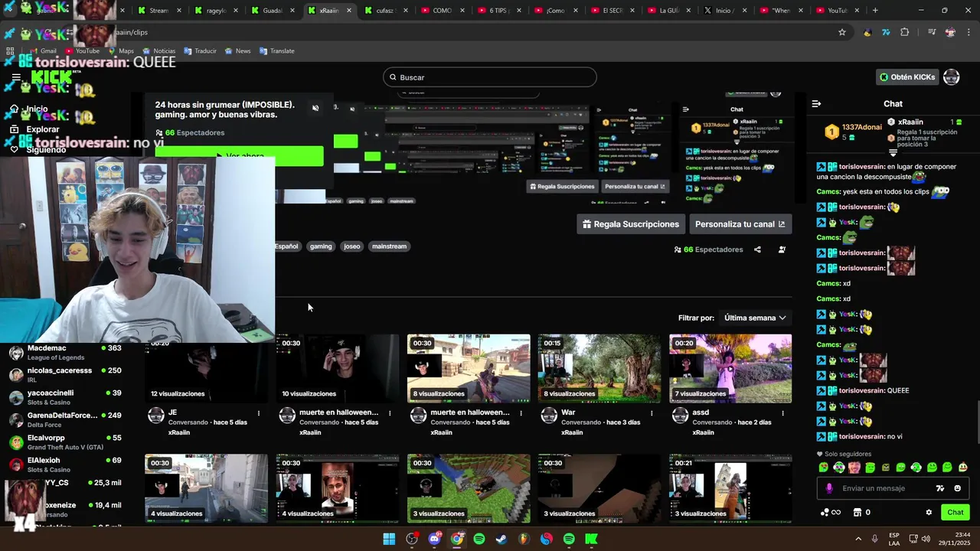Open the 7TV extension in Chrome toolbar
980x551 pixels.
(x=886, y=32)
